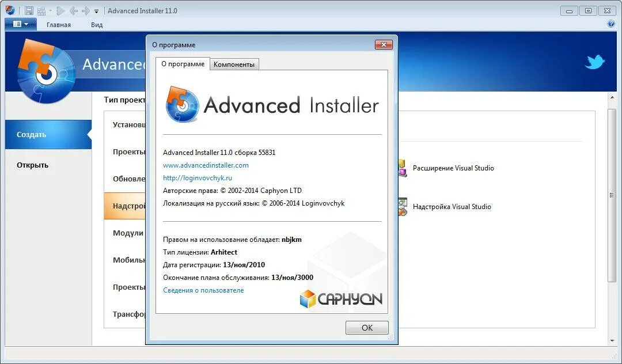Click the vertical scrollbar thumb in main window
The width and height of the screenshot is (622, 364).
(x=612, y=195)
